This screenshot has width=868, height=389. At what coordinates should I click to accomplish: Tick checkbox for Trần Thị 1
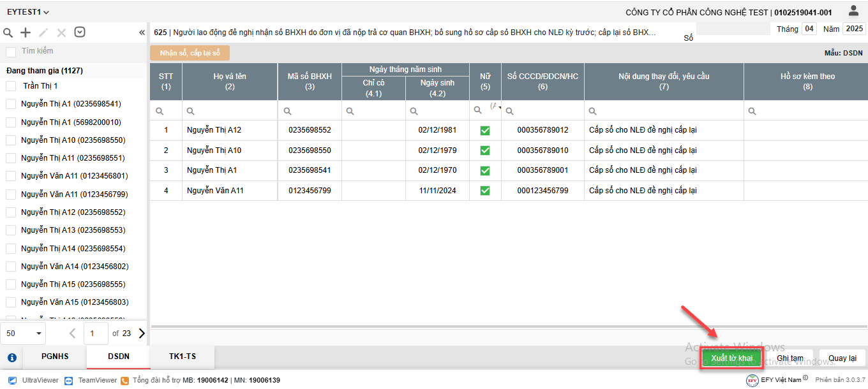11,86
